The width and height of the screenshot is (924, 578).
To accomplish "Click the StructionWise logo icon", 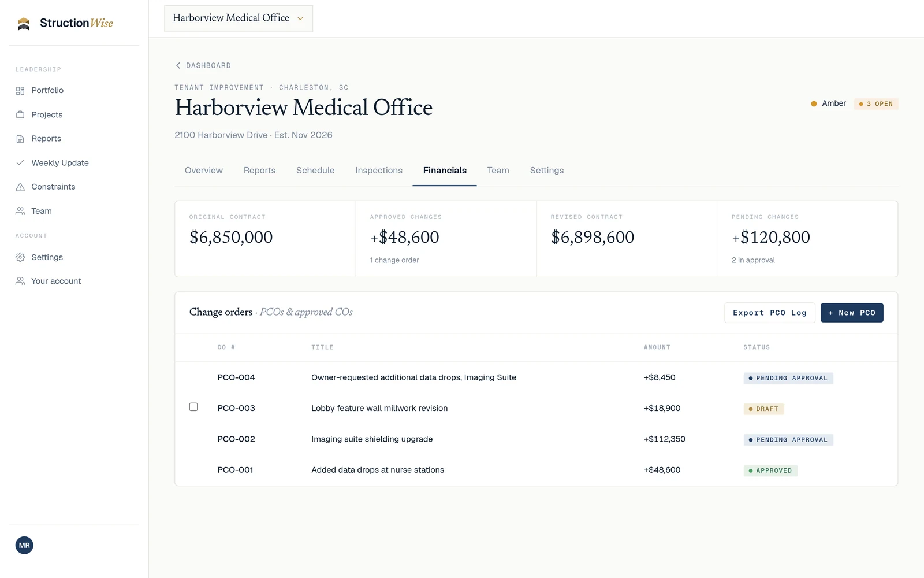I will (24, 24).
